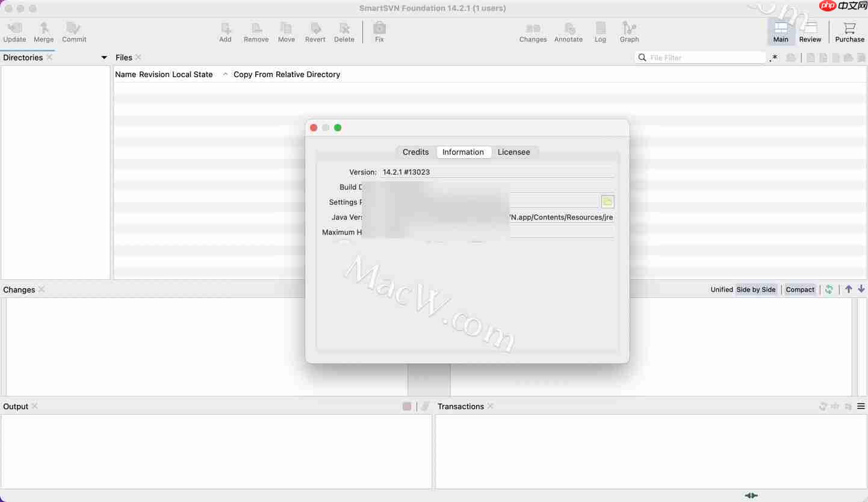The height and width of the screenshot is (502, 868).
Task: Switch changes view to Unified mode
Action: point(722,290)
